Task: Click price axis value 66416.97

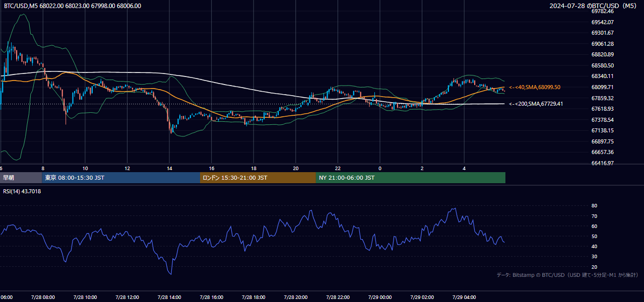Action: pos(602,163)
